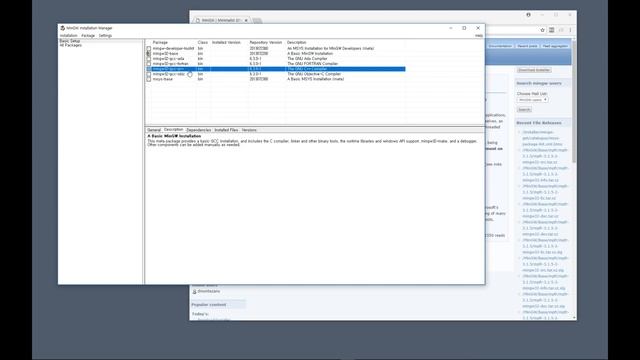The image size is (640, 360).
Task: Click the Recent File Releases heading
Action: pos(539,123)
